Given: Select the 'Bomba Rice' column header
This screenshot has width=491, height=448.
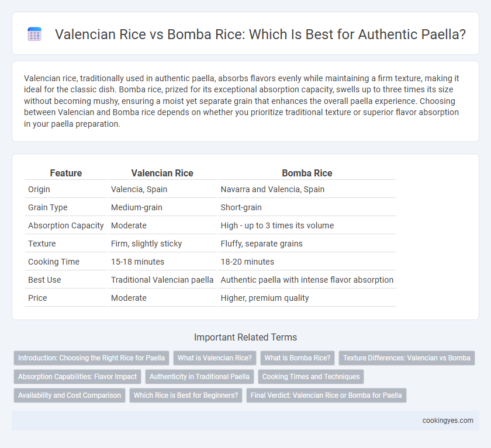Looking at the screenshot, I should point(307,173).
